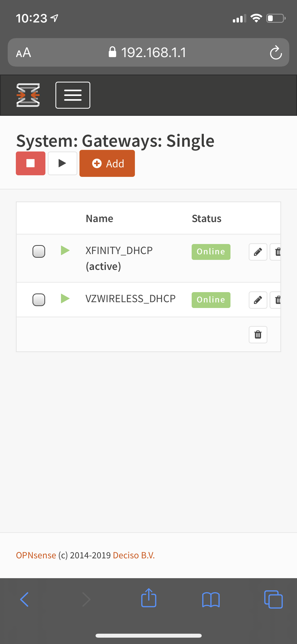Open the OPNsense navigation hamburger menu
Image resolution: width=297 pixels, height=644 pixels.
coord(73,95)
